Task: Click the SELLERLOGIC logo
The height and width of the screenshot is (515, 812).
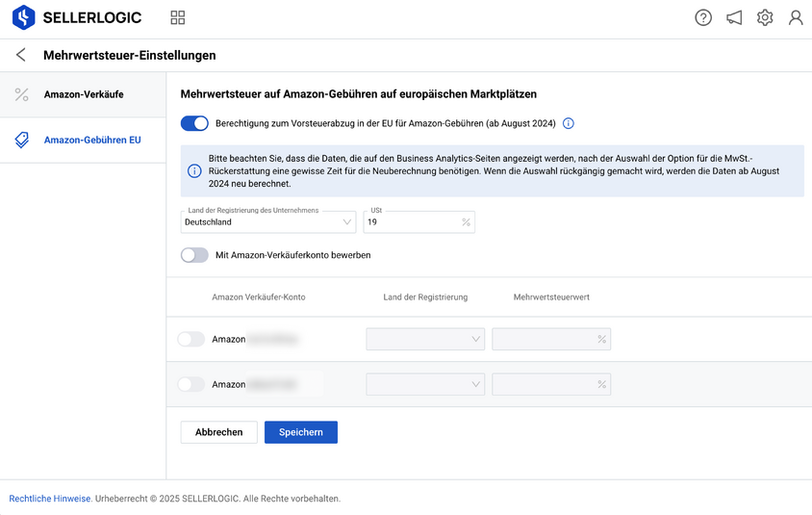Action: pyautogui.click(x=77, y=17)
